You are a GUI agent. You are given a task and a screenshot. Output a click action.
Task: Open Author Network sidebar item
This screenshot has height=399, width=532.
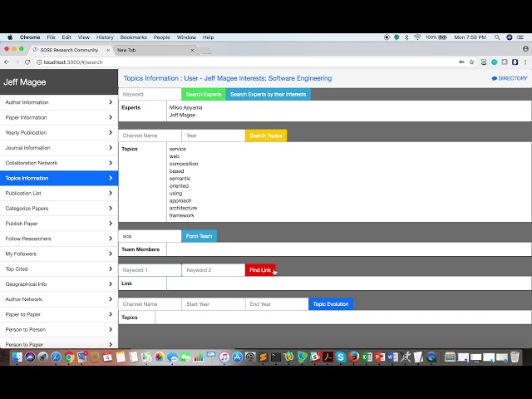pyautogui.click(x=59, y=299)
